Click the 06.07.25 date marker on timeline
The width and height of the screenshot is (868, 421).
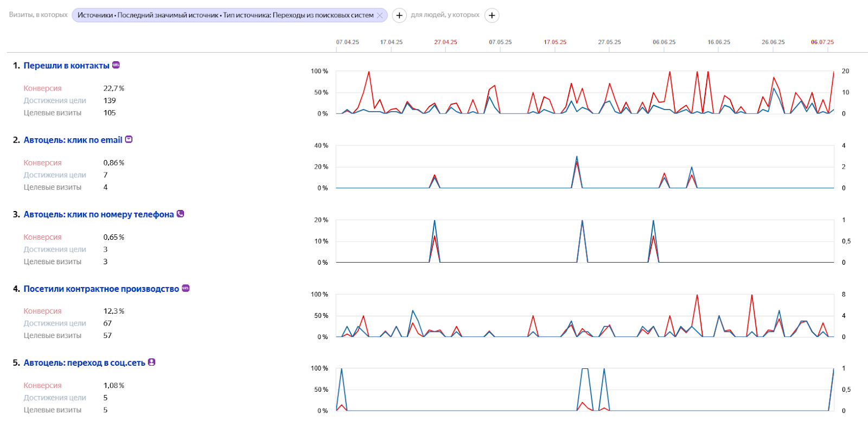click(x=822, y=42)
